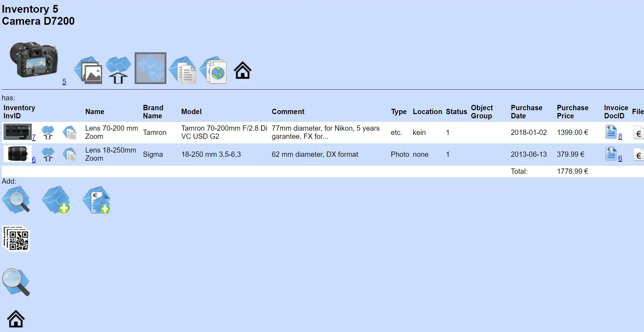Go home via top toolbar house icon
Screen dimensions: 644x332
pyautogui.click(x=243, y=70)
